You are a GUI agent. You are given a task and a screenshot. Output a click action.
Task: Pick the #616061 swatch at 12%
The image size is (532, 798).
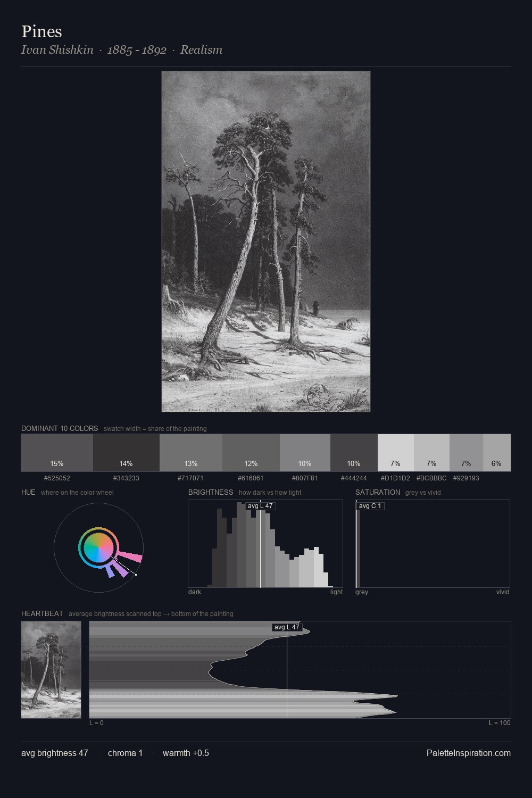[251, 453]
